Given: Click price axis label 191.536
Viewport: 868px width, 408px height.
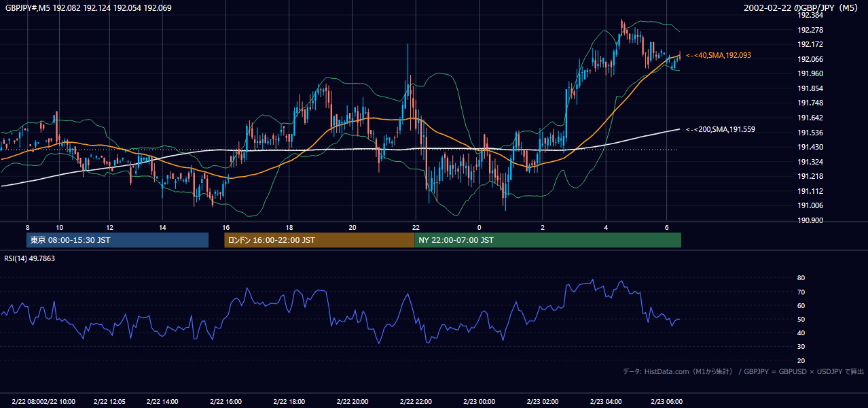Looking at the screenshot, I should point(810,133).
